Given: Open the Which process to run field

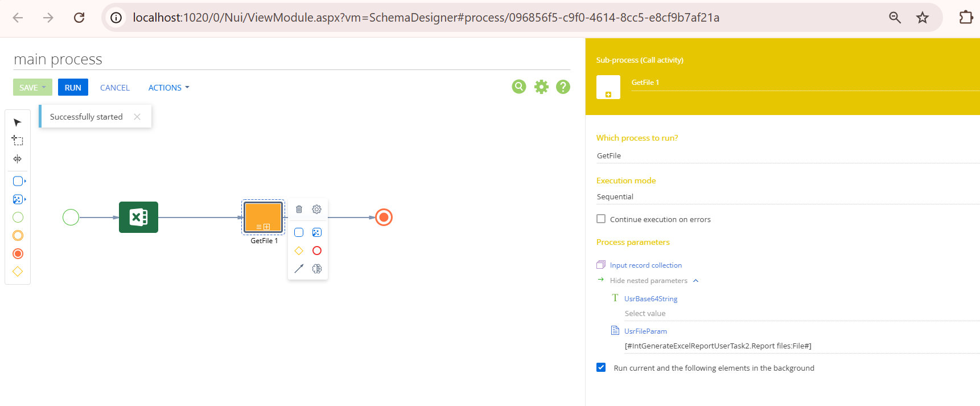Looking at the screenshot, I should click(788, 155).
